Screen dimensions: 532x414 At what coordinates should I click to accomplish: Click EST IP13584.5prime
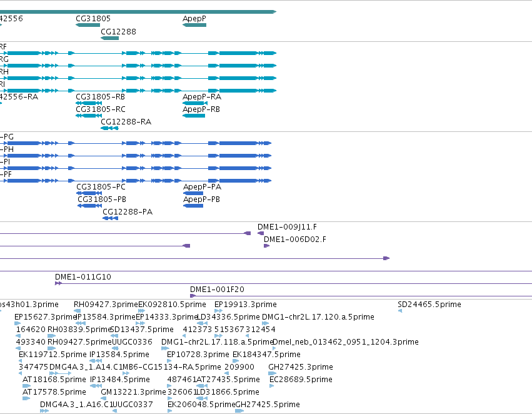(x=119, y=355)
